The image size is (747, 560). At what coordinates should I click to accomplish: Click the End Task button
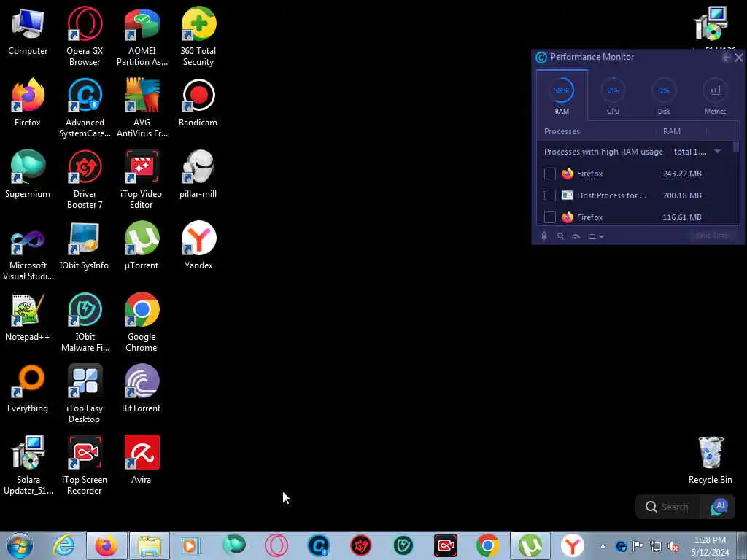tap(712, 236)
